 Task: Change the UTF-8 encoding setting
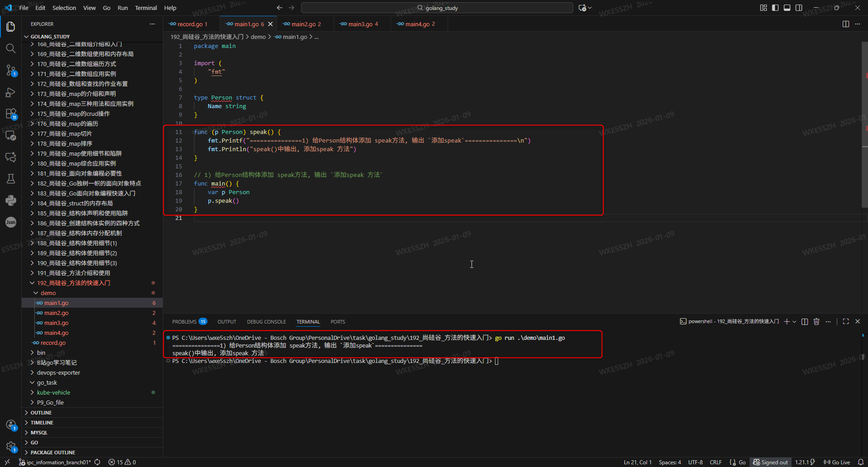[695, 462]
